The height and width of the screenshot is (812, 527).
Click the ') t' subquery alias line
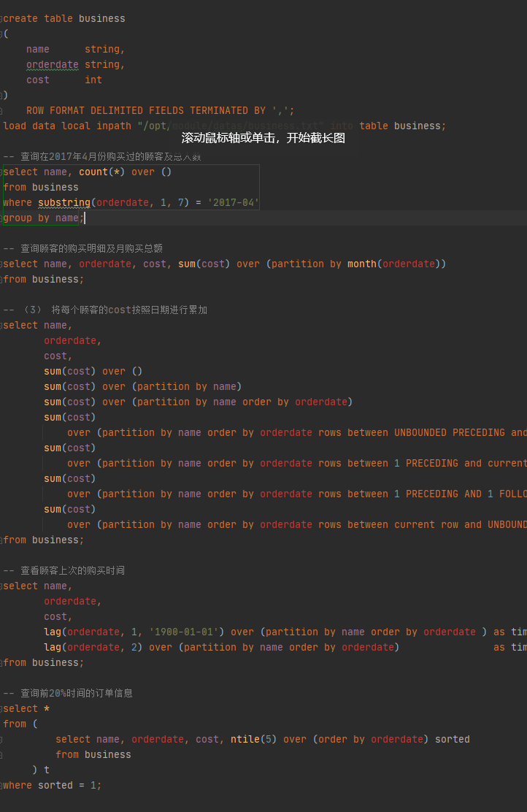tap(41, 770)
